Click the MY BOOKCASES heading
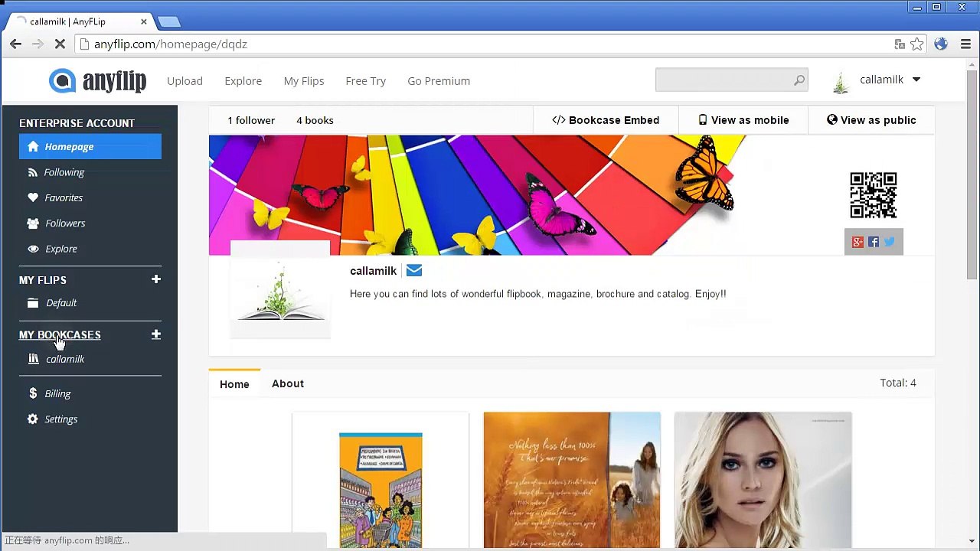This screenshot has height=551, width=980. [60, 334]
